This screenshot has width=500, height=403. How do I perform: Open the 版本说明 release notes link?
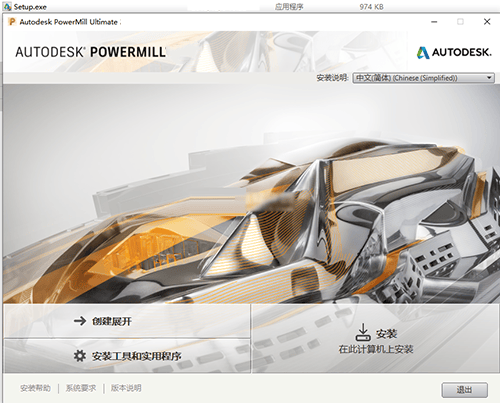126,388
